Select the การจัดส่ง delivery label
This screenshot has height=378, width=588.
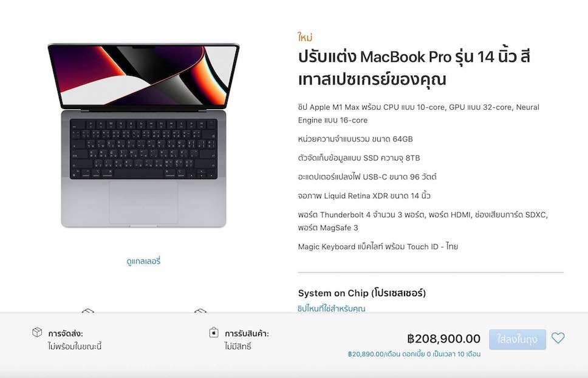(x=66, y=334)
